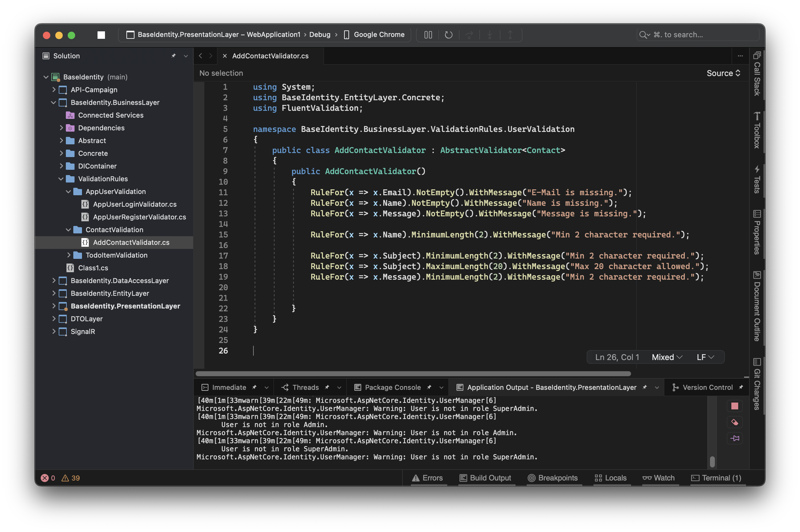The image size is (800, 532).
Task: Expand BaseIdentity.EntityLayer project
Action: [54, 293]
